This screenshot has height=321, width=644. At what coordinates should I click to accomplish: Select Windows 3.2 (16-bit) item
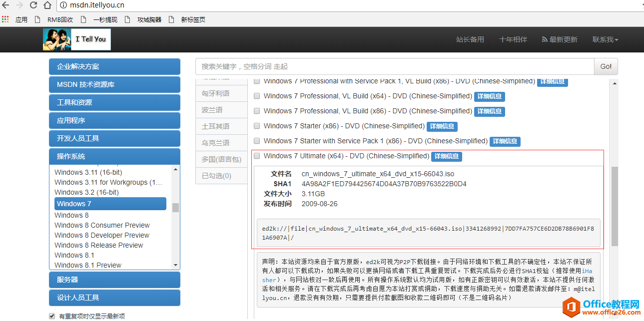(x=86, y=192)
